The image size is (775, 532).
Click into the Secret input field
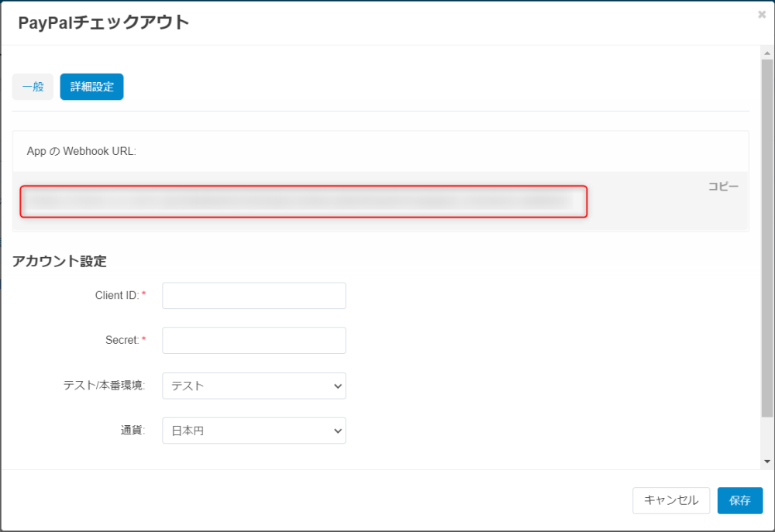tap(253, 341)
